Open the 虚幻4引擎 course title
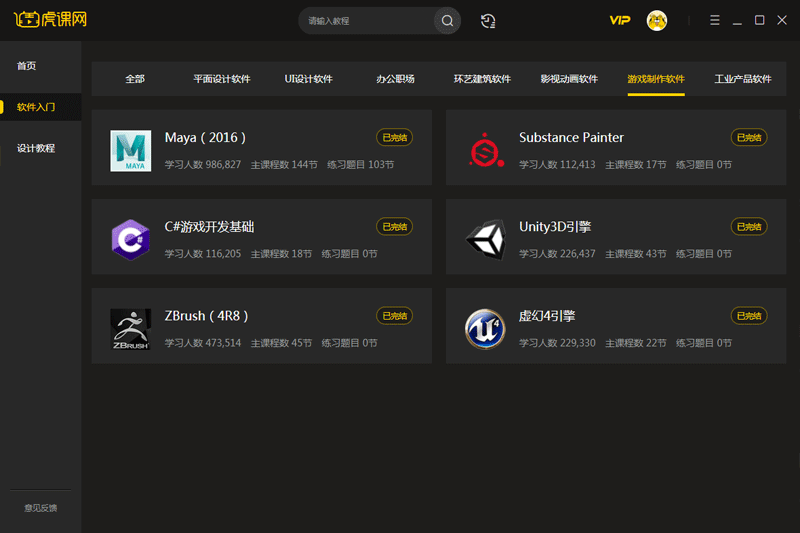 coord(547,316)
